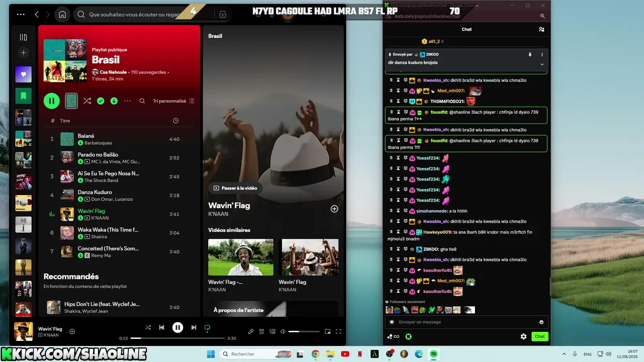Open the Windows Start menu

210,354
